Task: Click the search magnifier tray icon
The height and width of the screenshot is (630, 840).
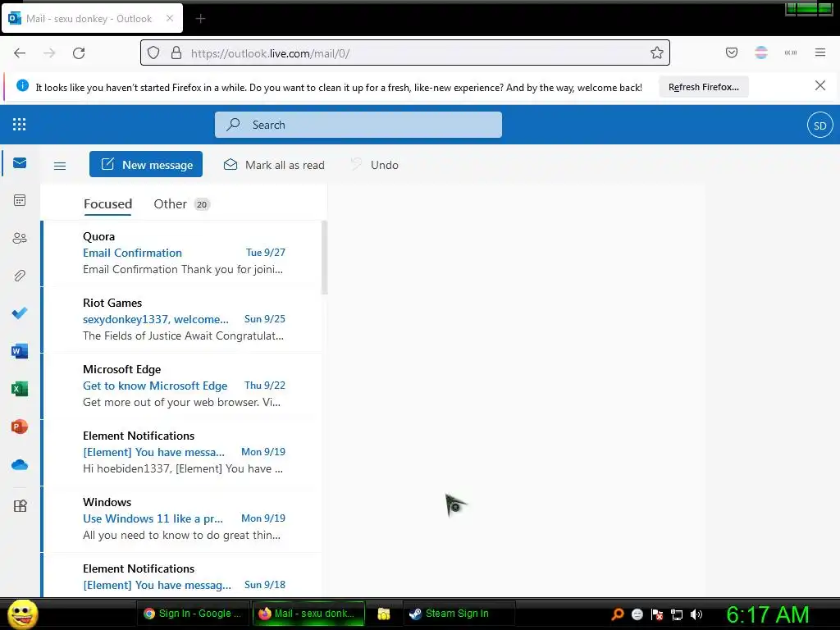Action: 618,614
